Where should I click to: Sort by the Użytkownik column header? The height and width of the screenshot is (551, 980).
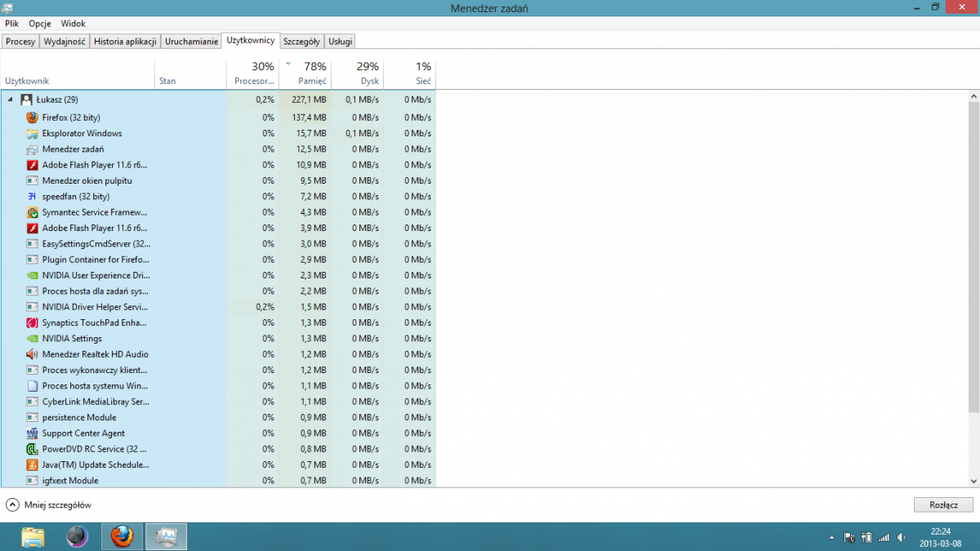coord(78,73)
